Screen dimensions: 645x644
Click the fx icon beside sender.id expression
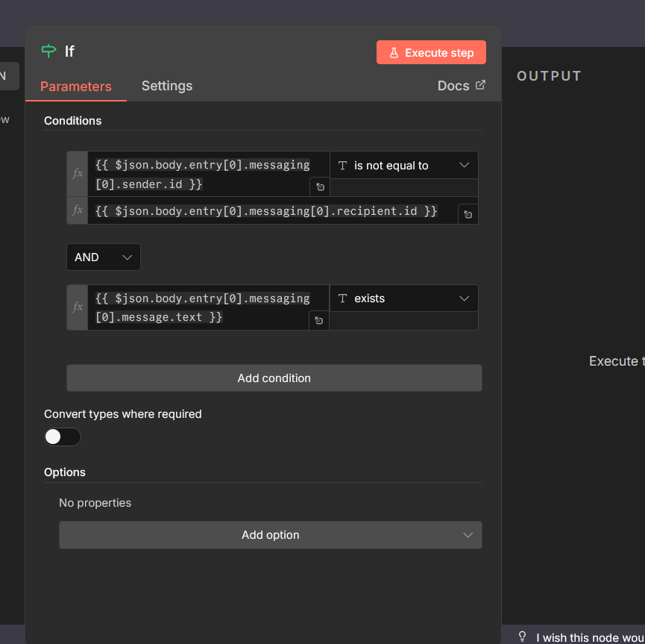(78, 173)
